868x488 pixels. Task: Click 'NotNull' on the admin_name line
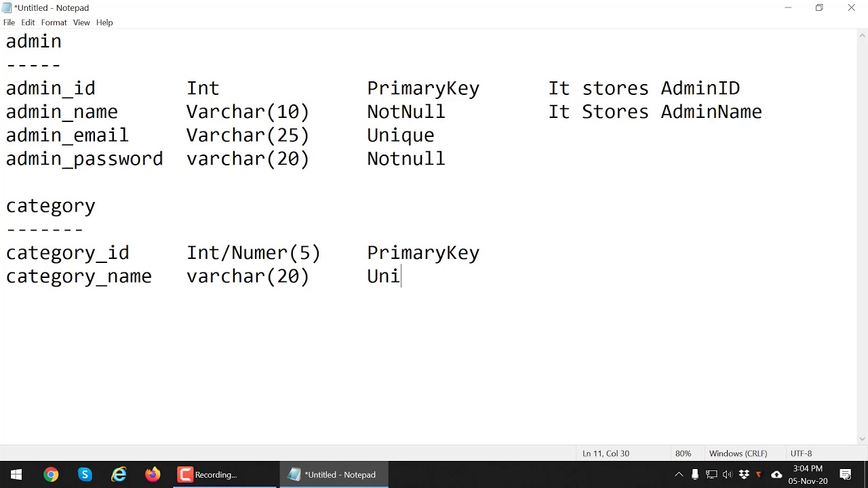click(406, 112)
